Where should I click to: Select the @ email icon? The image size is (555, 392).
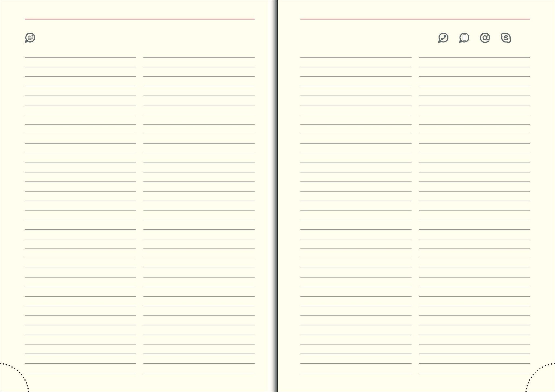pyautogui.click(x=485, y=38)
